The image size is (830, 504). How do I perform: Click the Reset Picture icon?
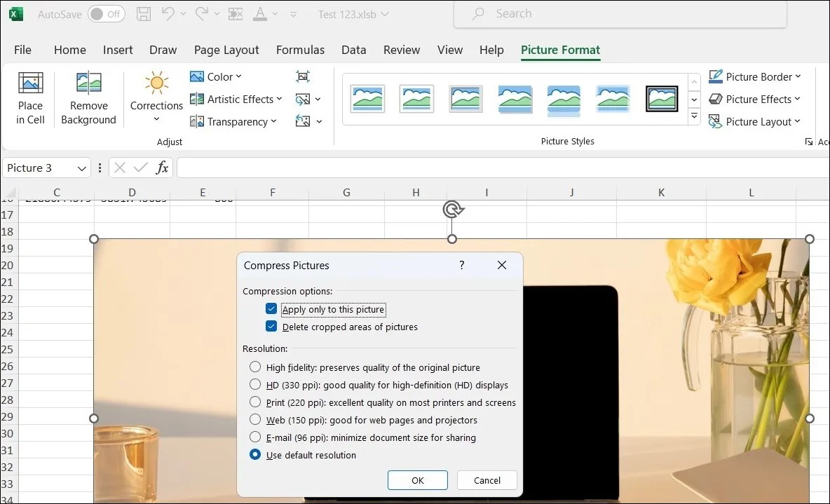(302, 121)
